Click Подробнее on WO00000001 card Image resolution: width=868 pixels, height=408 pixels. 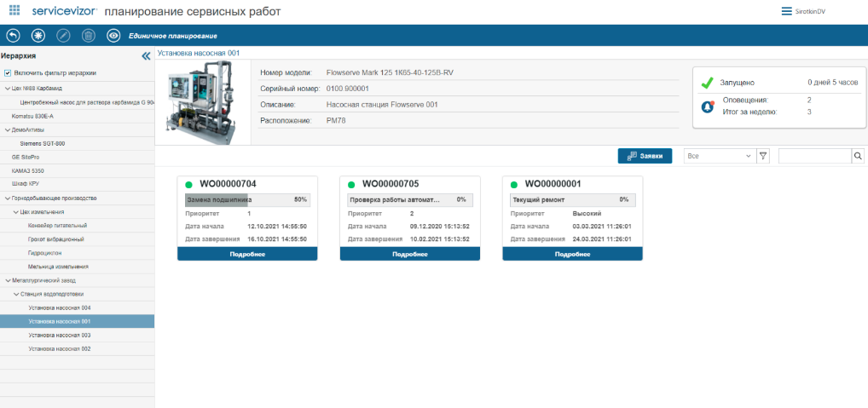(x=572, y=255)
